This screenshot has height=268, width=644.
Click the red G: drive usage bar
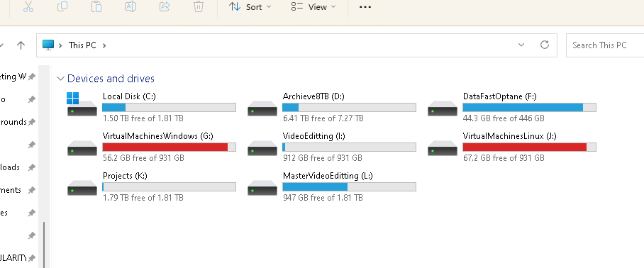(169, 147)
